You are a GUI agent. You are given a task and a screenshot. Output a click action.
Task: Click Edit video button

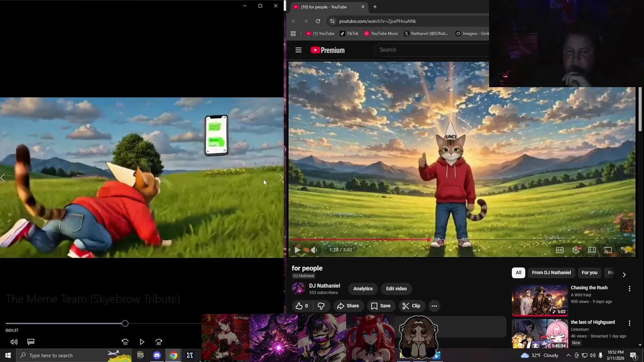tap(396, 289)
